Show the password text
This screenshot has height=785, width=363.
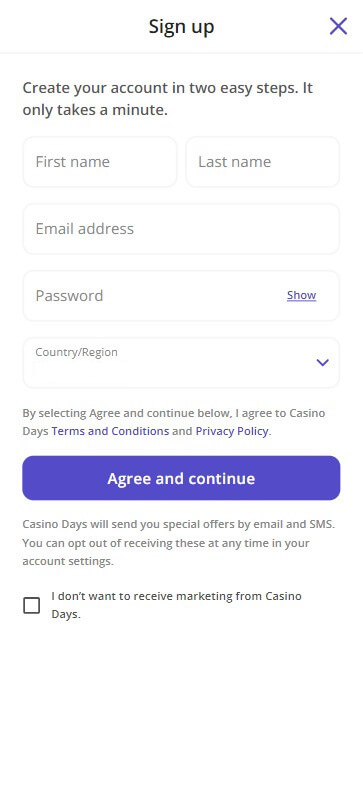click(301, 295)
